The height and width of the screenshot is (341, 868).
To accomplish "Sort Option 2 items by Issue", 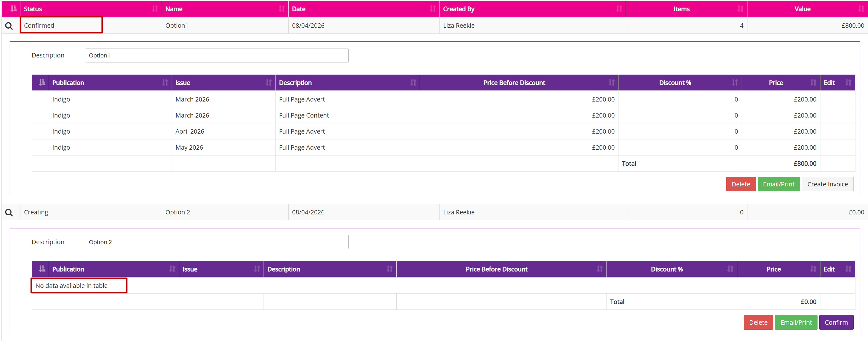I will coord(221,269).
